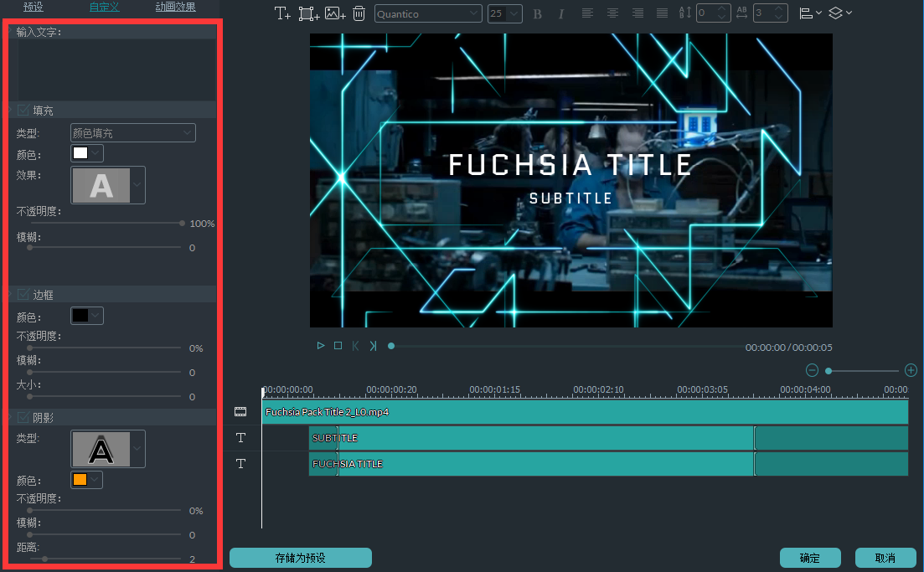
Task: Open the fill color dropdown arrow
Action: pyautogui.click(x=96, y=153)
